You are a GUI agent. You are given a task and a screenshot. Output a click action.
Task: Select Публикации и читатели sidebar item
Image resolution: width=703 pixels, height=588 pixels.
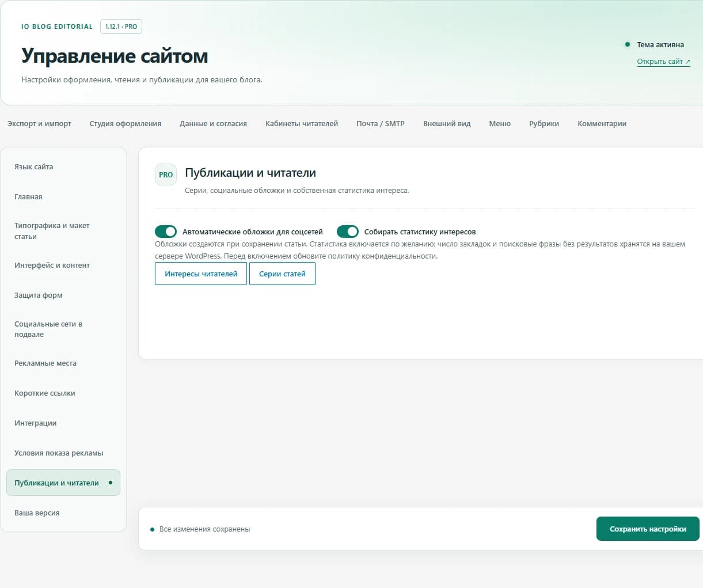63,483
